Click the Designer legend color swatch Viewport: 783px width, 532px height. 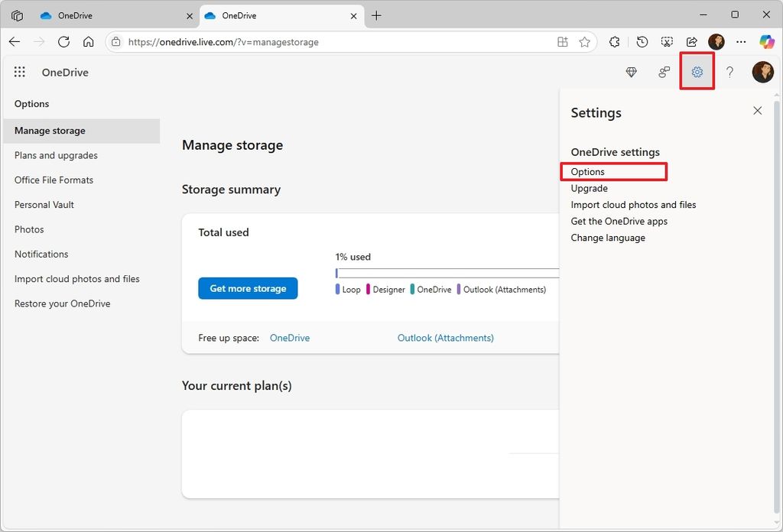(x=368, y=289)
